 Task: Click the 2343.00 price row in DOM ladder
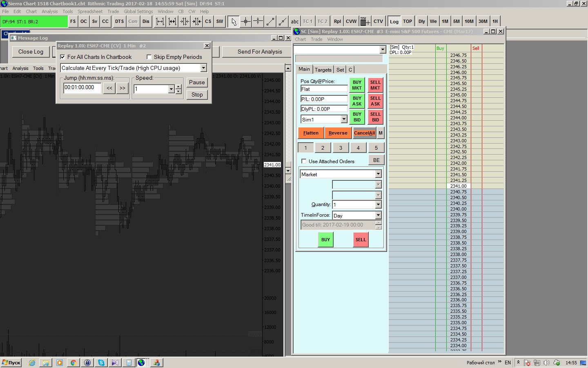click(x=459, y=141)
